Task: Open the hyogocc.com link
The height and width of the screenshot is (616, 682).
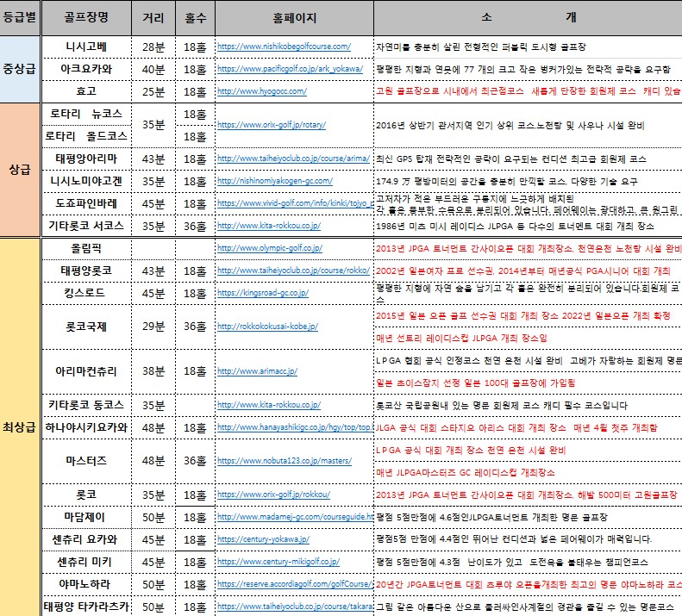Action: point(262,91)
